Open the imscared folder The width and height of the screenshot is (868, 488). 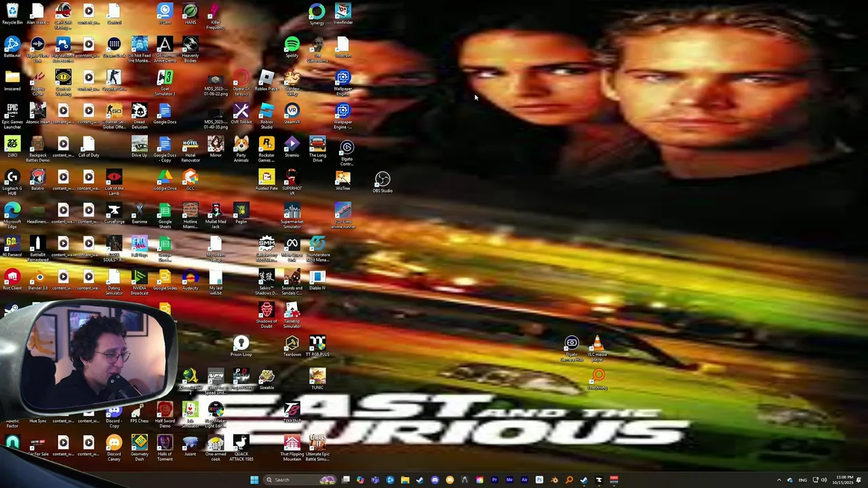click(12, 81)
